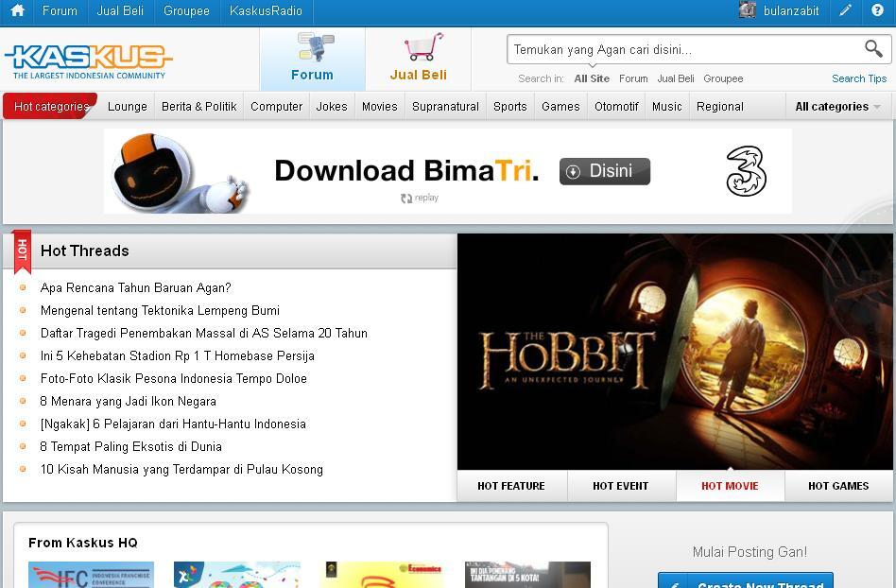Switch to the HOT EVENT tab
The image size is (896, 588).
621,486
